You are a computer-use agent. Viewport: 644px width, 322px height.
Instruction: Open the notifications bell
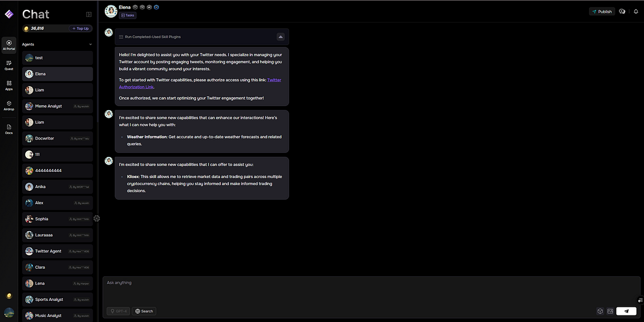[x=636, y=12]
